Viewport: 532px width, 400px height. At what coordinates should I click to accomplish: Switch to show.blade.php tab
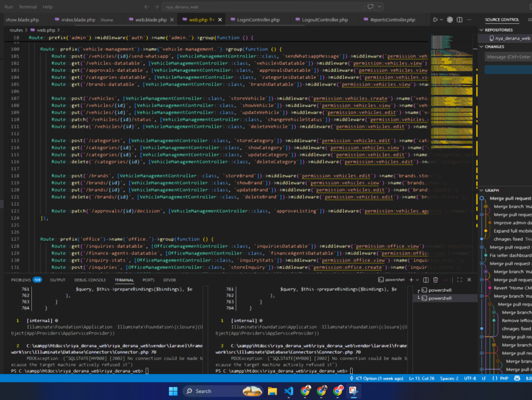click(x=22, y=20)
